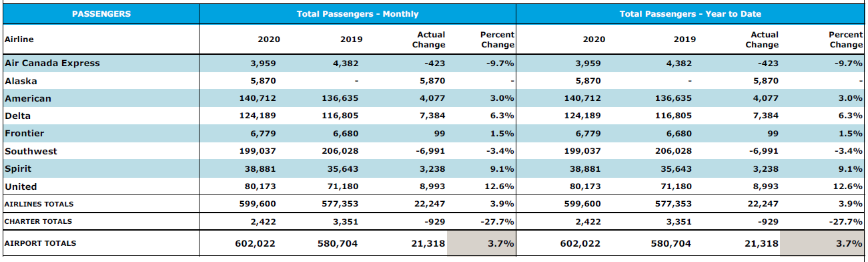Screen dimensions: 868x262
Task: Select the Spirit airline row label
Action: [x=18, y=168]
